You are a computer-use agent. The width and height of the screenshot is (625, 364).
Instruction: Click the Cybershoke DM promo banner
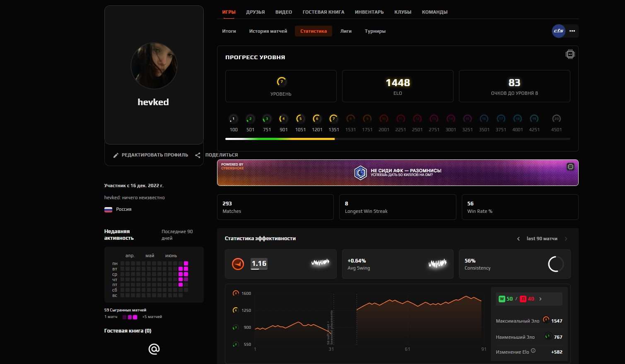tap(398, 173)
